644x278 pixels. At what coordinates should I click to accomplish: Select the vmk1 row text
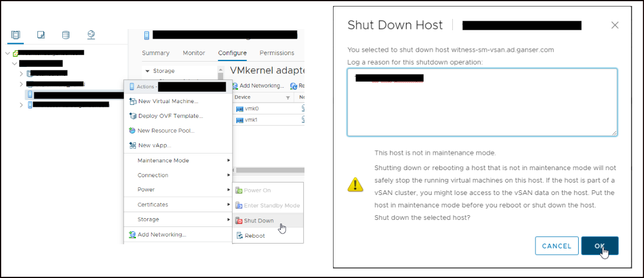[251, 120]
